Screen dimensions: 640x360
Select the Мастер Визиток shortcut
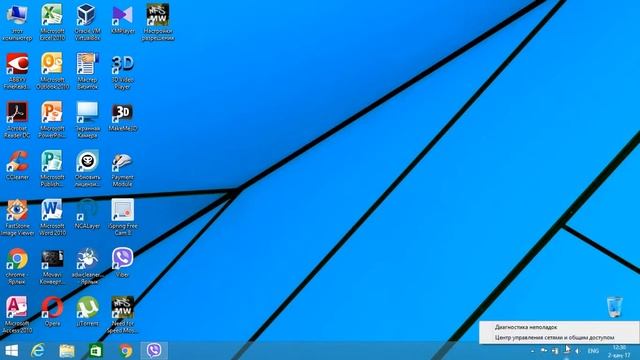(x=87, y=71)
